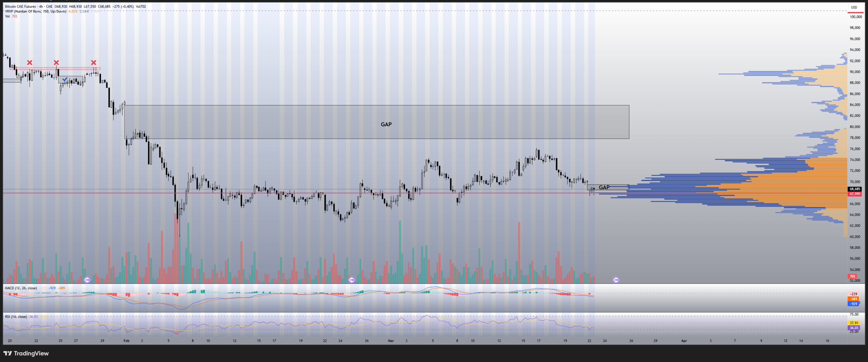This screenshot has height=362, width=868.
Task: Select the blue checkmark annotation
Action: (x=65, y=80)
